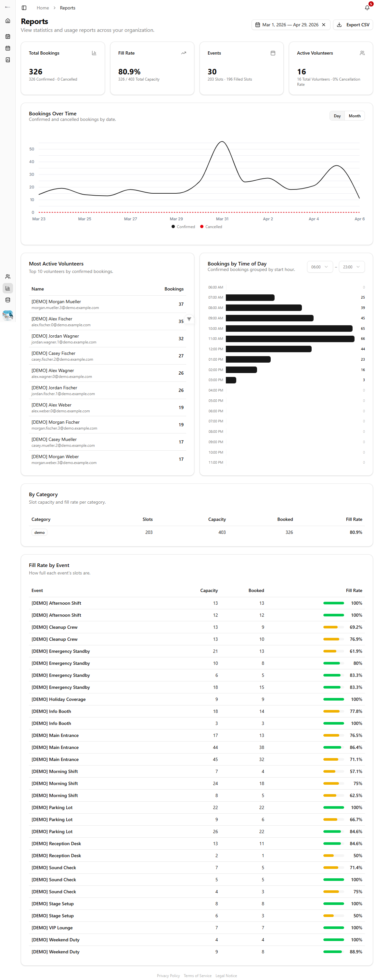Open the notifications bell
Image resolution: width=375 pixels, height=980 pixels.
click(x=367, y=7)
